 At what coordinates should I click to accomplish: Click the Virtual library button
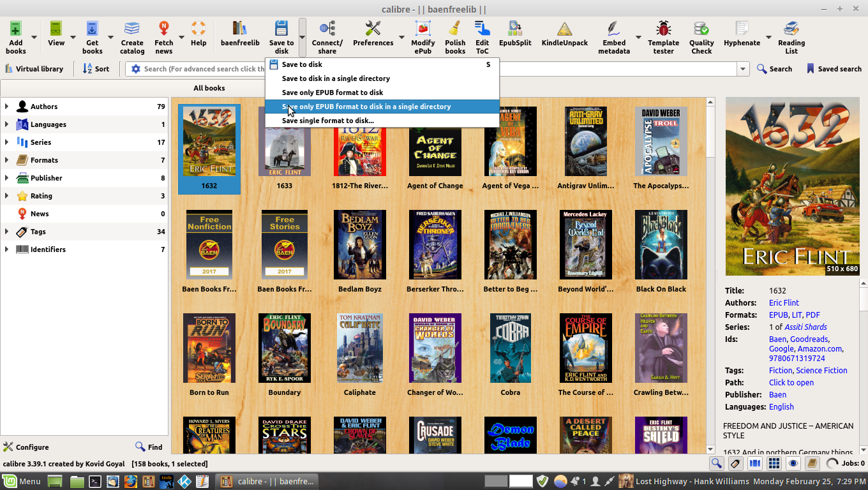pos(34,69)
